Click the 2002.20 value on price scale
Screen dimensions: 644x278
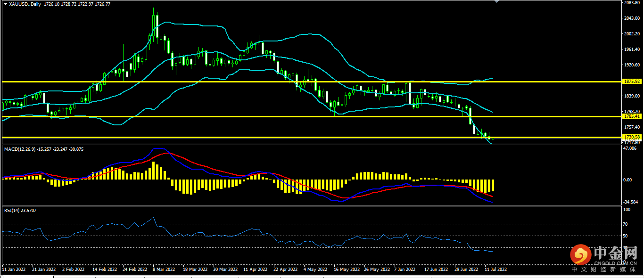[631, 34]
